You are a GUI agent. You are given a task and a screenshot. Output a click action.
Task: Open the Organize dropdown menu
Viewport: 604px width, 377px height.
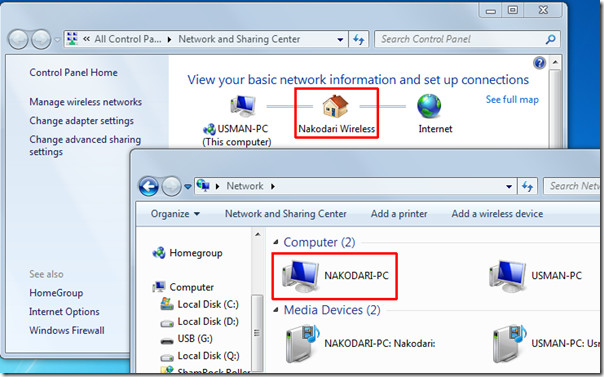point(175,214)
